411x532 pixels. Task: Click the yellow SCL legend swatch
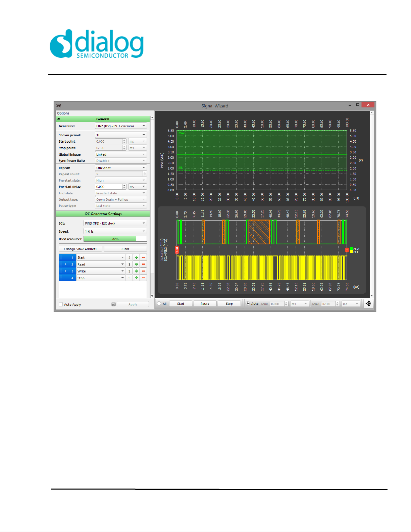click(351, 252)
